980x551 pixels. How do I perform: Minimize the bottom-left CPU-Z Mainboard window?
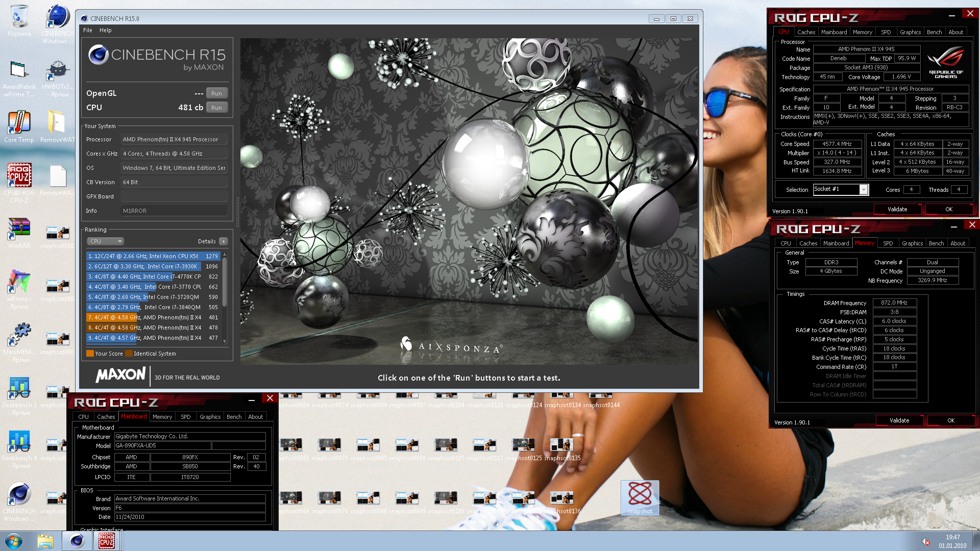(252, 400)
